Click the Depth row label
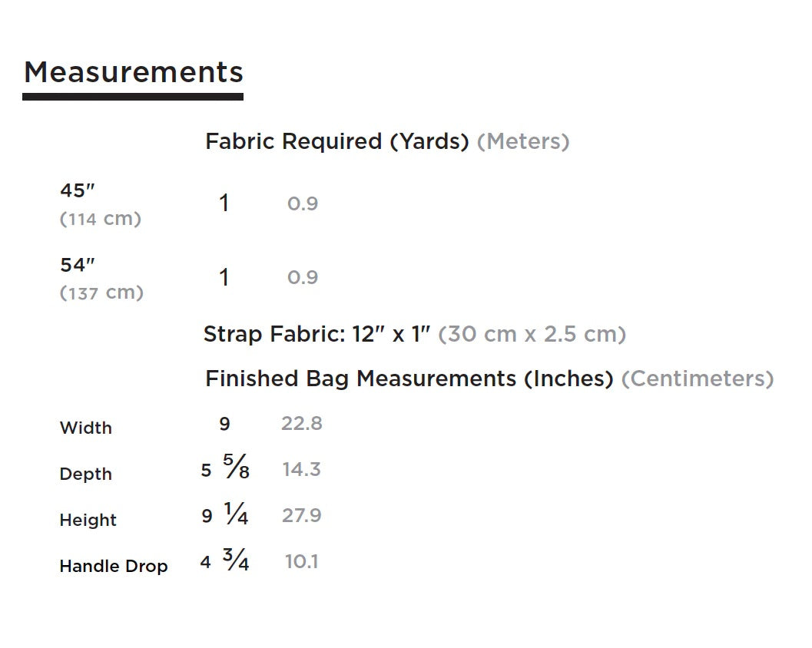 85,474
